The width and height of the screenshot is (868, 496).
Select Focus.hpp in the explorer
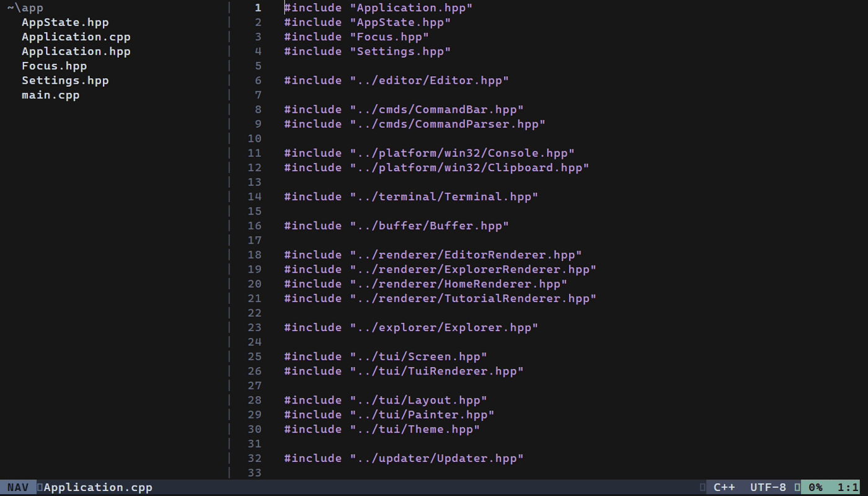pyautogui.click(x=55, y=66)
